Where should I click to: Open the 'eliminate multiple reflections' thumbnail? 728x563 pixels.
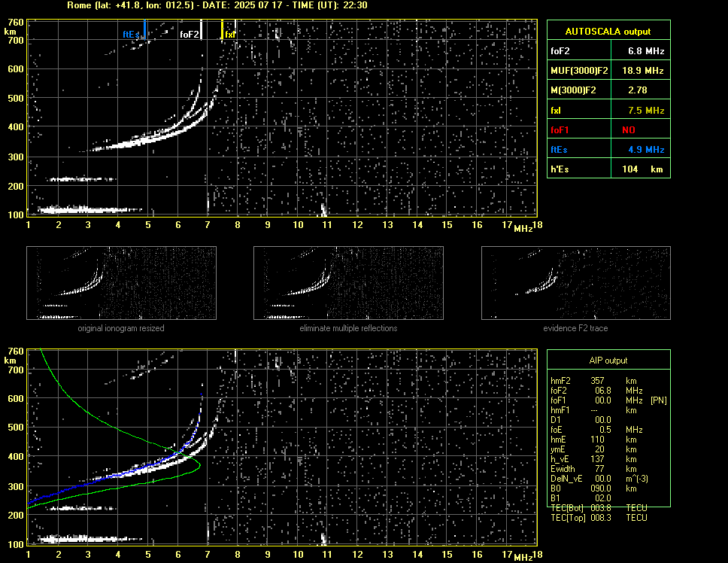point(348,283)
